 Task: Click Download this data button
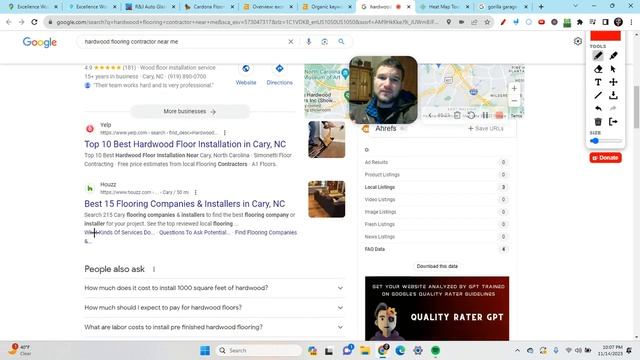437,266
